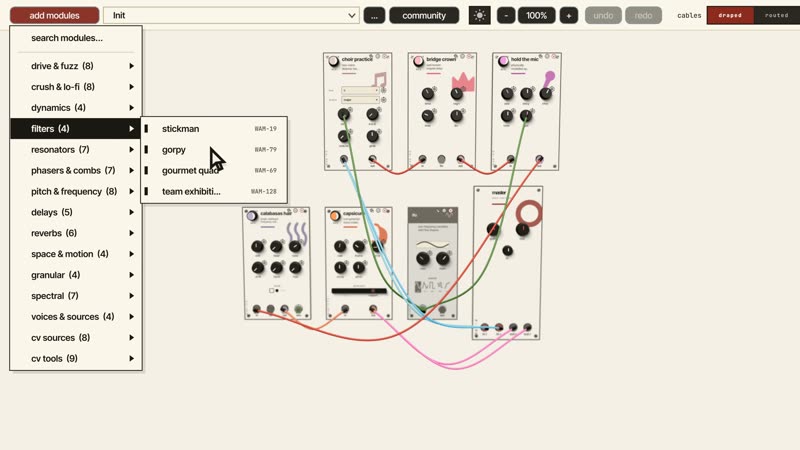Zoom out with the minus button
800x450 pixels.
point(506,15)
